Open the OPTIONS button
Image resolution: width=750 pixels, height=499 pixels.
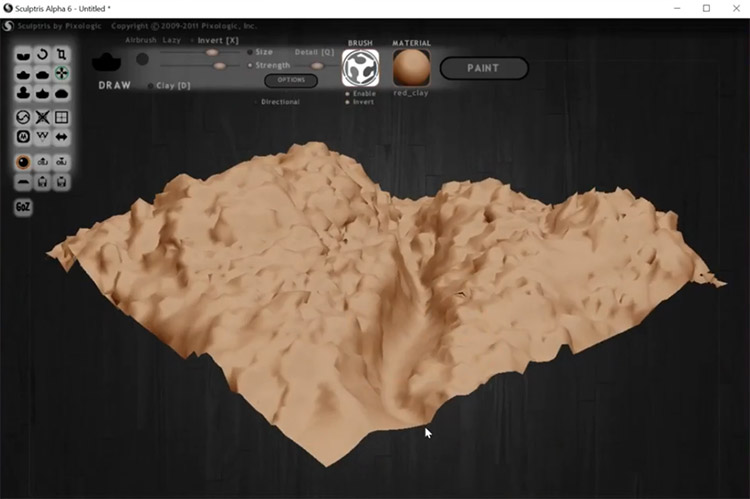point(291,80)
